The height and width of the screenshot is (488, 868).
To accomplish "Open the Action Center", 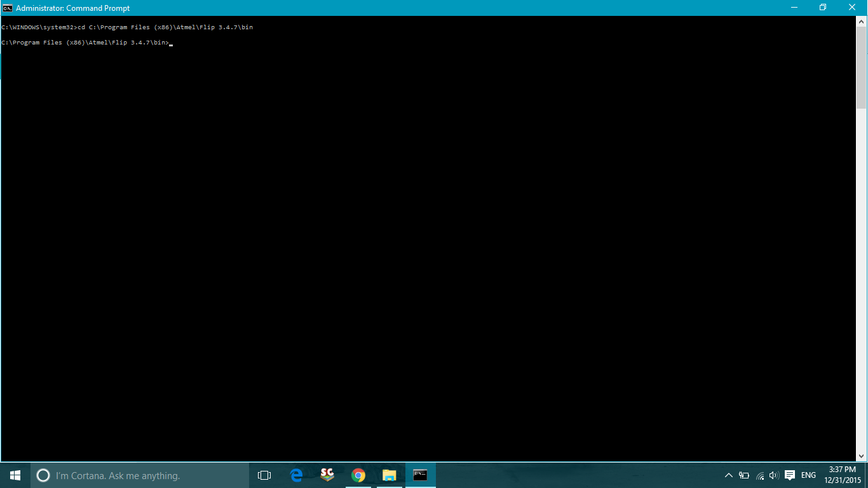I will pos(789,475).
